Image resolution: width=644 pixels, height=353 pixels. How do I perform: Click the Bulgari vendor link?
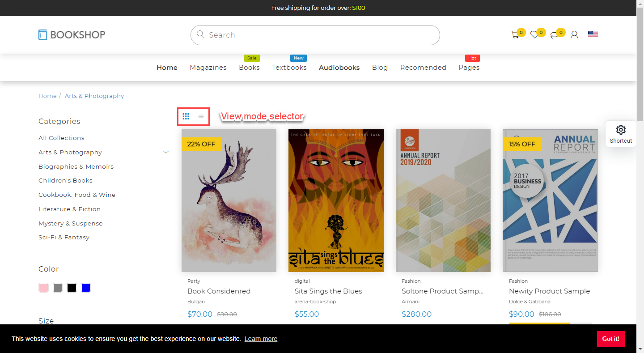pos(196,302)
